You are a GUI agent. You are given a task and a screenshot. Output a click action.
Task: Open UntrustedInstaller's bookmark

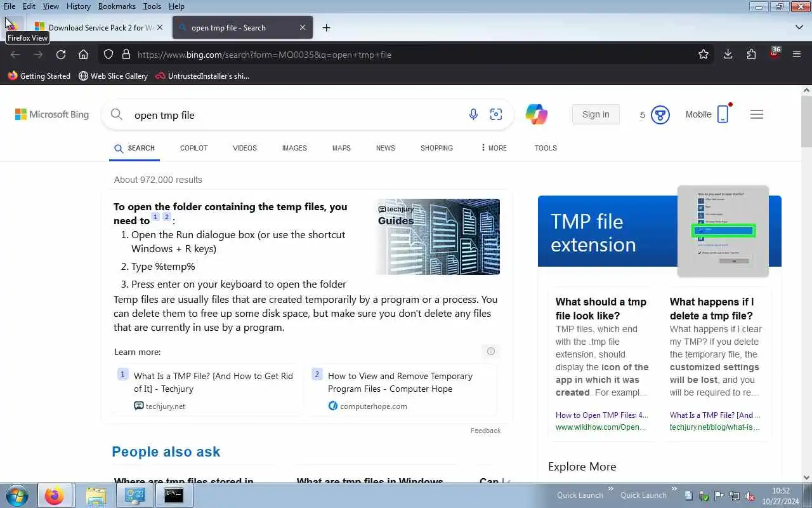pos(202,76)
